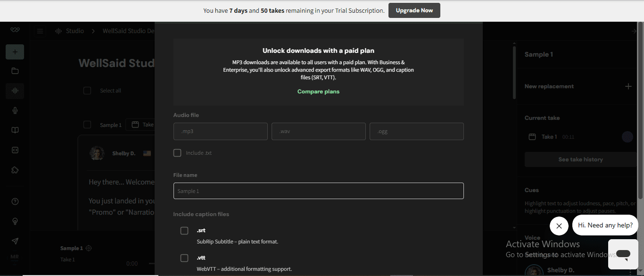
Task: Open the puzzle piece integrations icon
Action: [15, 170]
